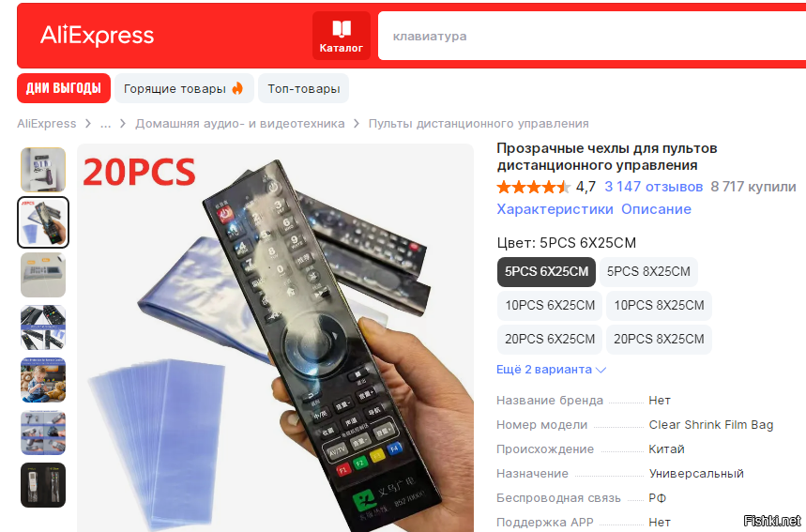The image size is (806, 532).
Task: Open the ДНИ ВЫГОДЫ tab
Action: (x=64, y=88)
